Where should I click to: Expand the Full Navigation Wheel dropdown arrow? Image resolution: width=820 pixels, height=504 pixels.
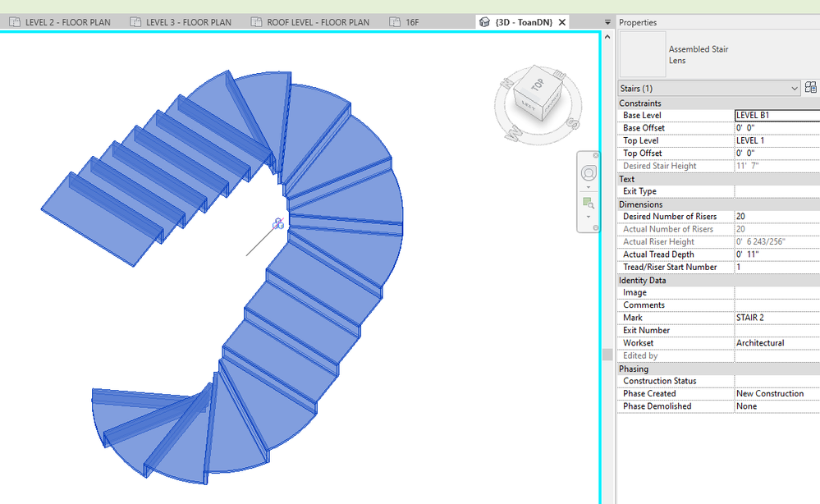589,186
